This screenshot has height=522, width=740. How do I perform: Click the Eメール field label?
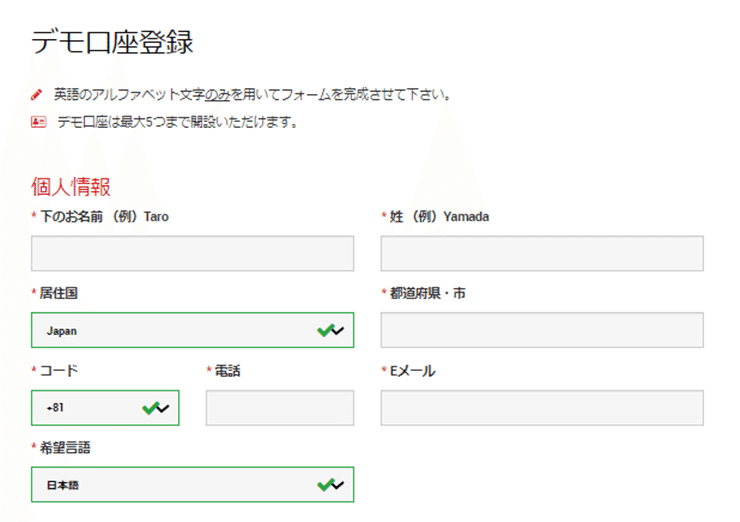(413, 371)
